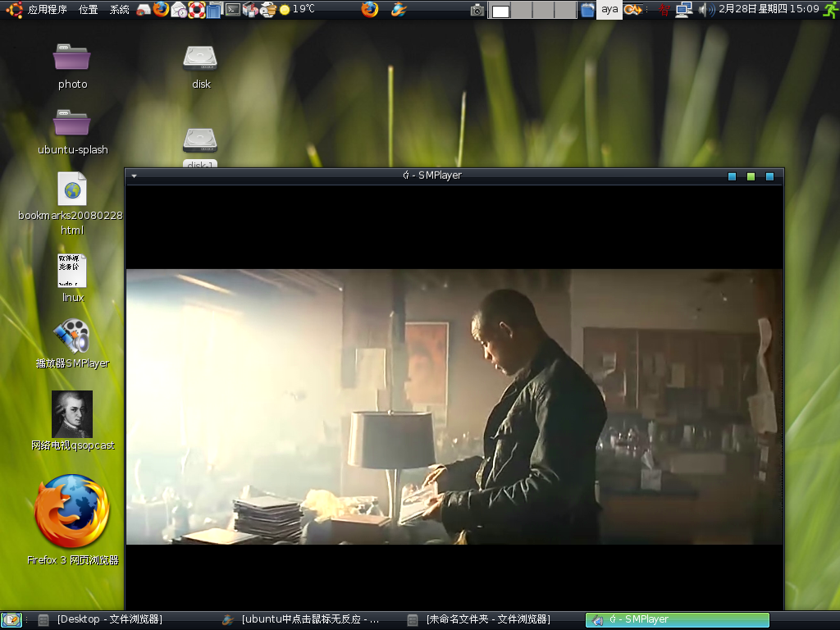Click the orange arrow applet next to aya
This screenshot has height=630, width=840.
633,10
